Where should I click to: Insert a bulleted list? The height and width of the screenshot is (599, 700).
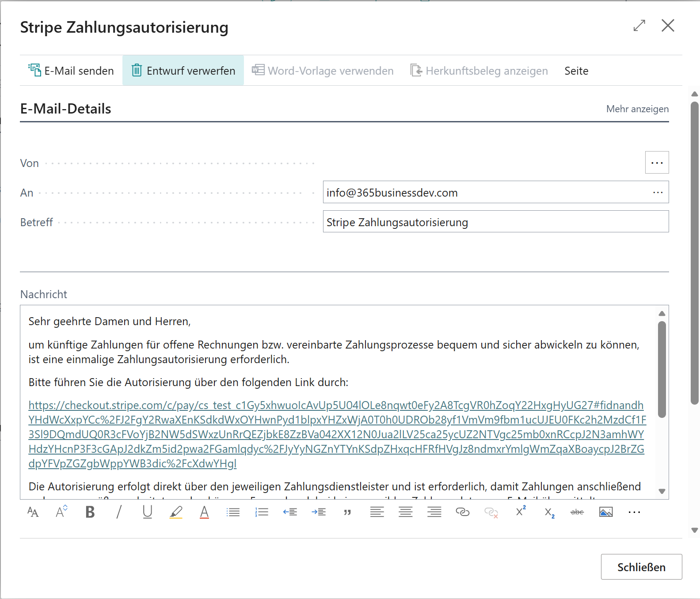[x=233, y=512]
